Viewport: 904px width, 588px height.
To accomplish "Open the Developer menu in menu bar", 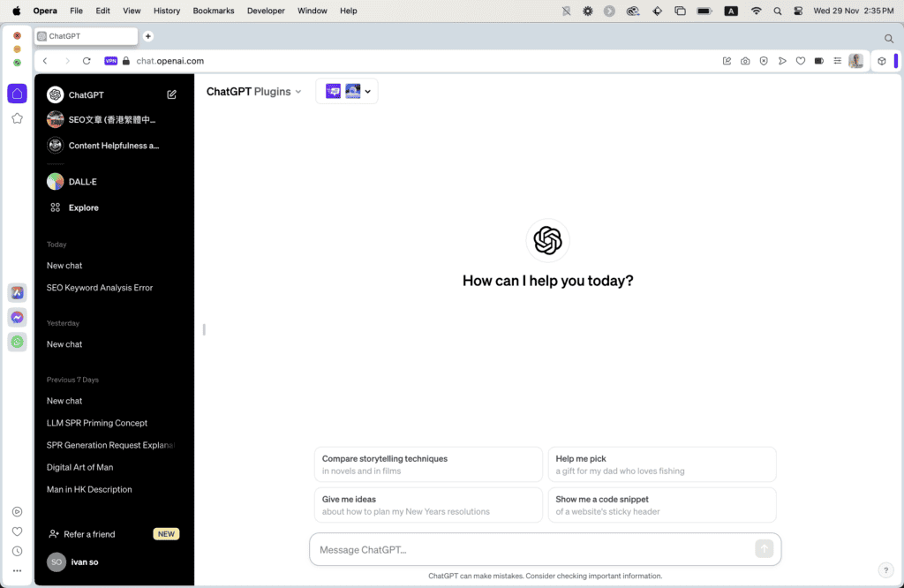I will coord(267,11).
